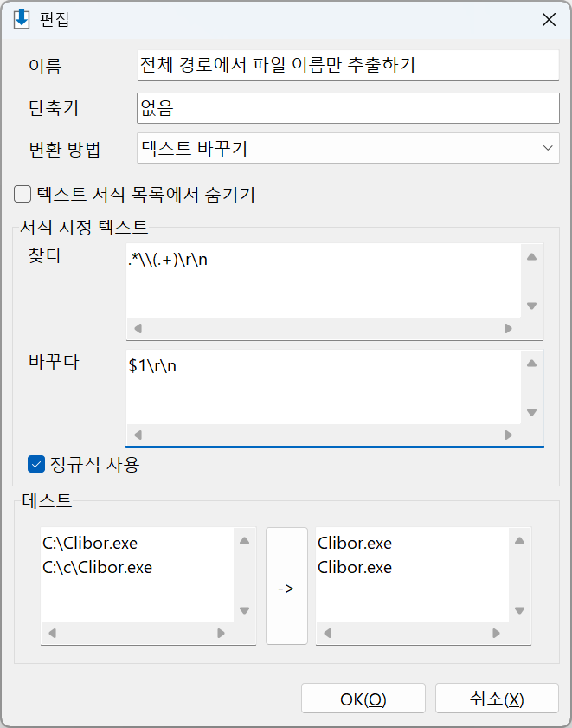Click the up arrow in 찾다 scrollbar
The width and height of the screenshot is (572, 728).
click(531, 257)
